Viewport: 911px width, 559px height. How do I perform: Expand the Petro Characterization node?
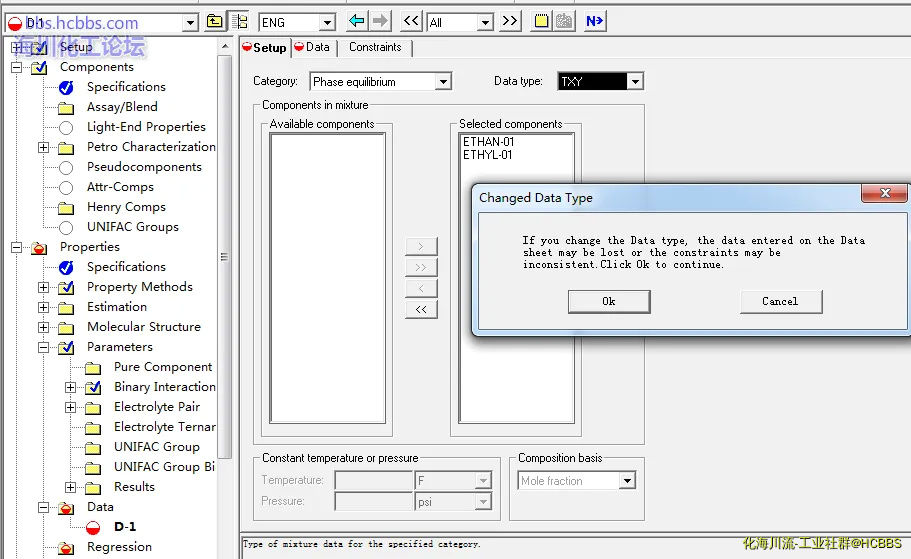(x=44, y=148)
